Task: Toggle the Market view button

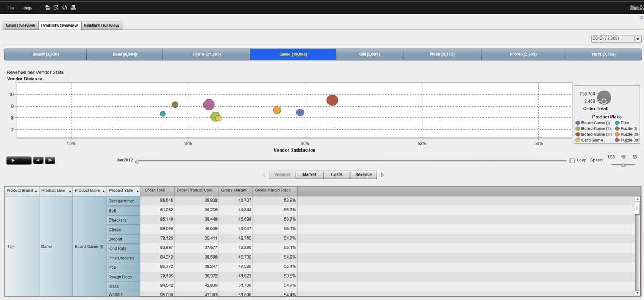Action: click(x=309, y=175)
